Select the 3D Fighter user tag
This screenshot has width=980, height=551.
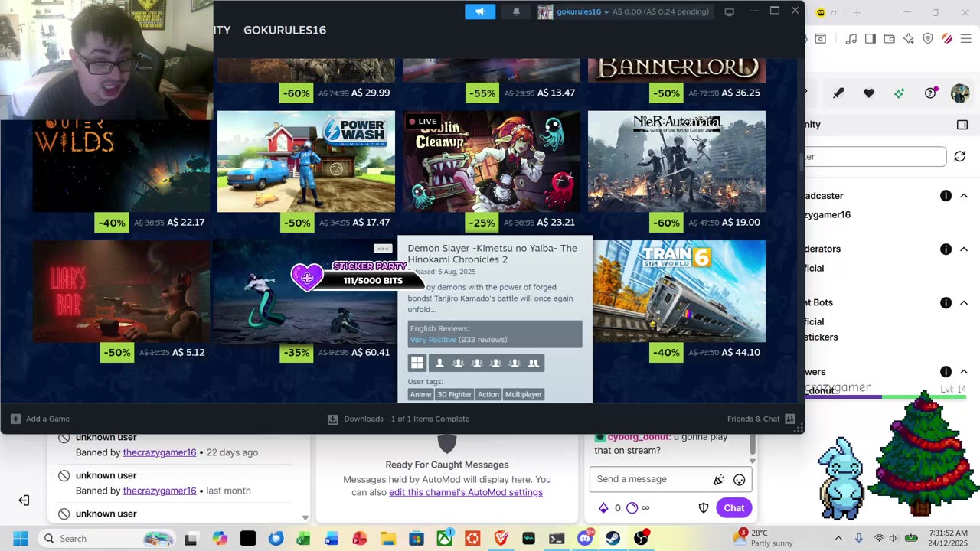(x=454, y=394)
